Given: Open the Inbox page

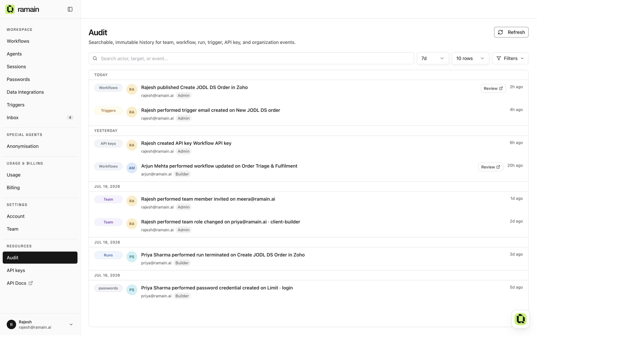Looking at the screenshot, I should tap(40, 117).
